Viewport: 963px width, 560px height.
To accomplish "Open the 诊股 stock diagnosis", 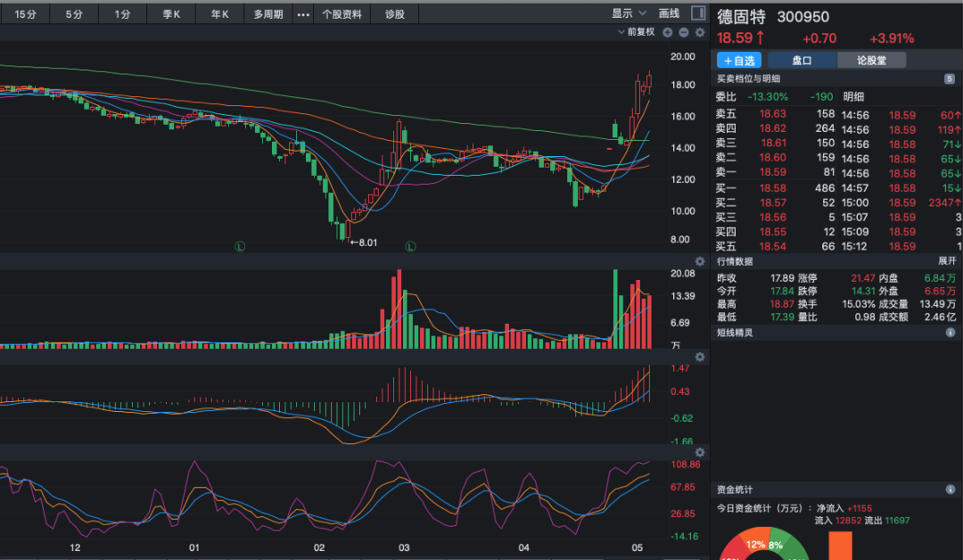I will click(x=395, y=14).
